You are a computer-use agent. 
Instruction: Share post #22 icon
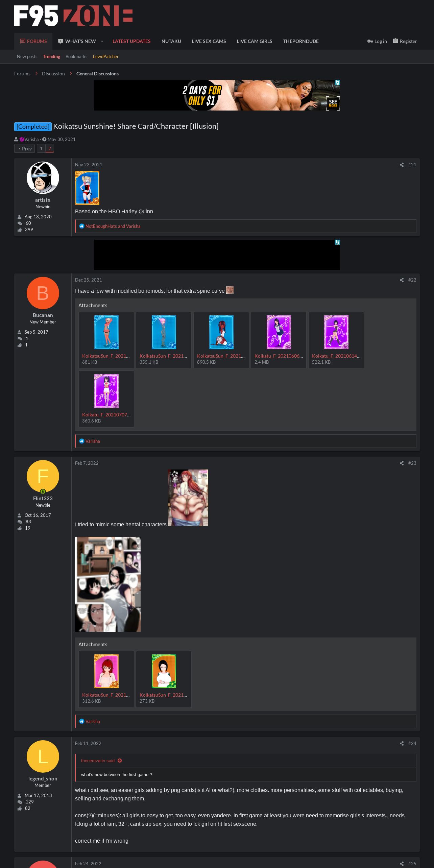pyautogui.click(x=402, y=280)
